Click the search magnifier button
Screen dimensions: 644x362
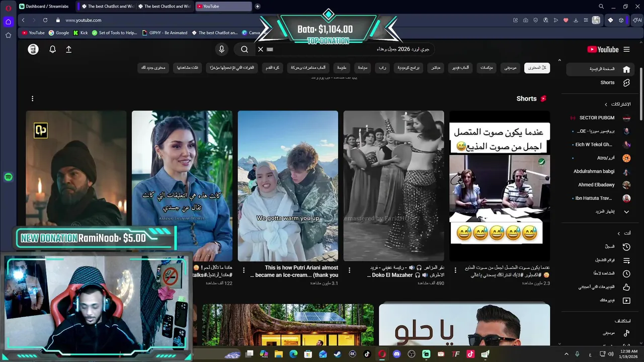coord(245,49)
